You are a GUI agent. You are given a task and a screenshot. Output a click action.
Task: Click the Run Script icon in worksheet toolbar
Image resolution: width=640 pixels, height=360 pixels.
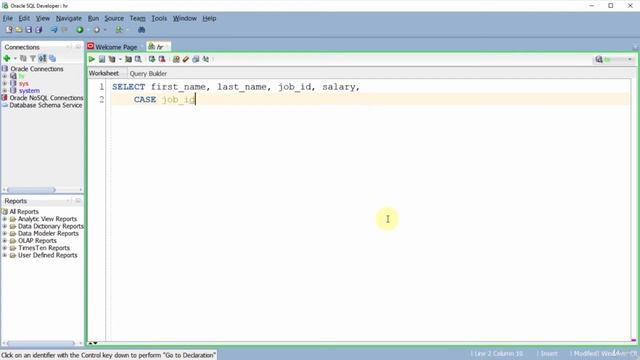(x=102, y=59)
